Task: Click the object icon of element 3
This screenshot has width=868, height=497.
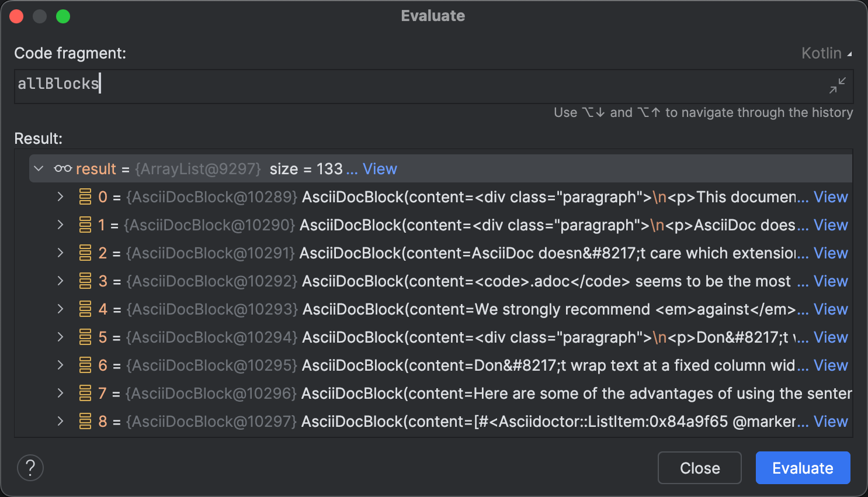Action: point(85,281)
